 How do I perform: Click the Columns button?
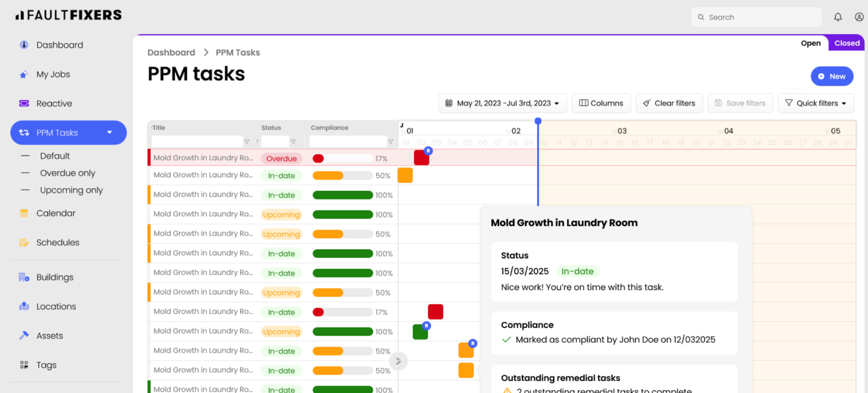coord(601,103)
